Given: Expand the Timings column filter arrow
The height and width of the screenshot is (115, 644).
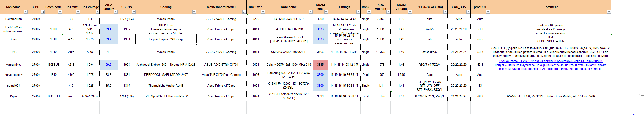Looking at the screenshot, I should (358, 12).
